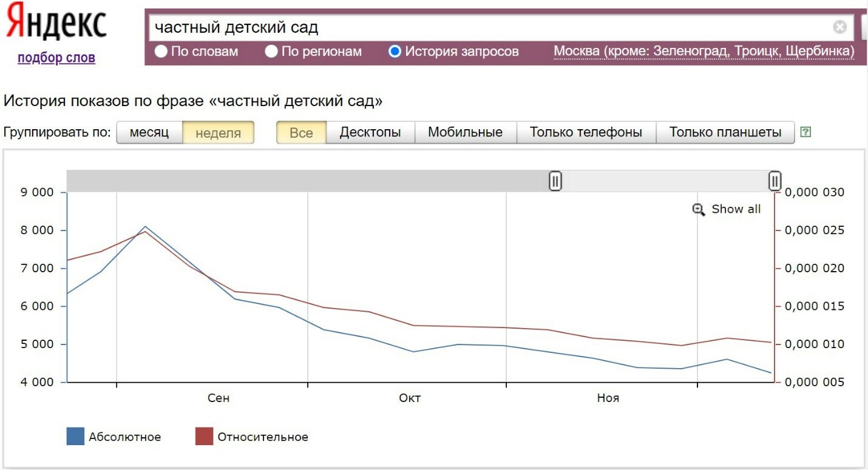Open the green help question mark icon
The height and width of the screenshot is (470, 868).
click(805, 132)
